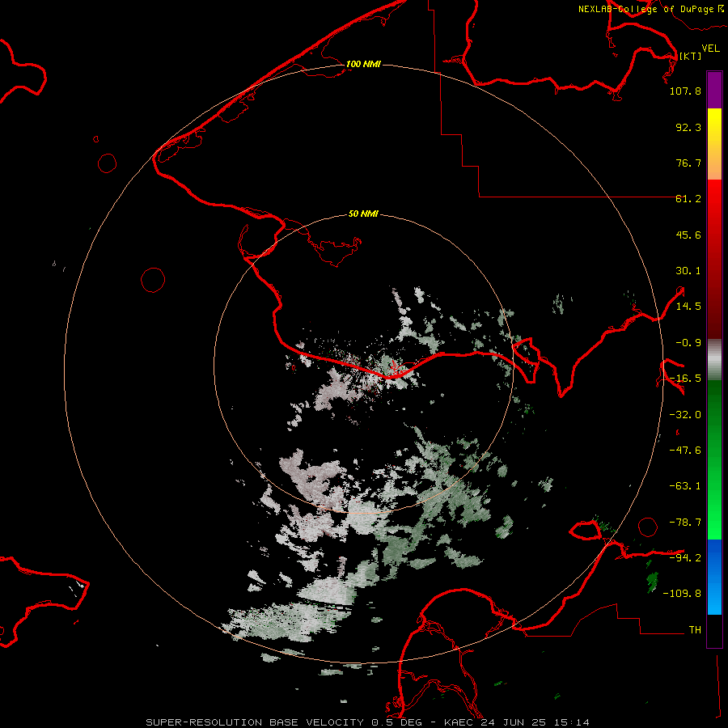This screenshot has width=728, height=728.
Task: Click the 61.2 legend value
Action: (x=688, y=199)
